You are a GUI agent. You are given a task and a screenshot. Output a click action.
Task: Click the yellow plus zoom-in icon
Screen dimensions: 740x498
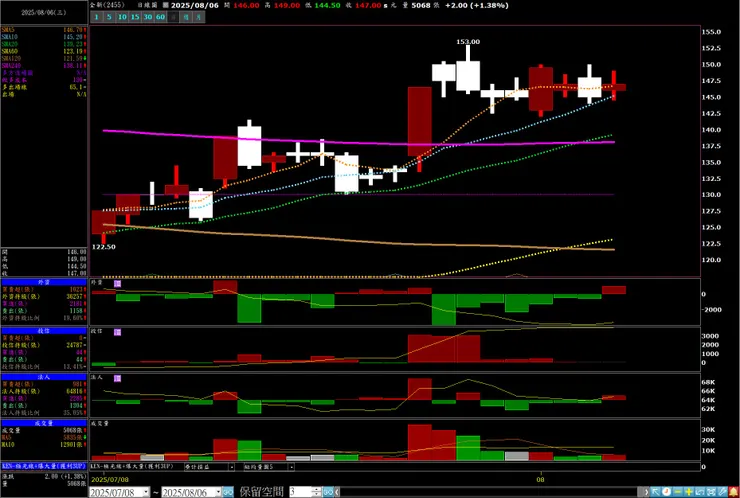point(689,492)
